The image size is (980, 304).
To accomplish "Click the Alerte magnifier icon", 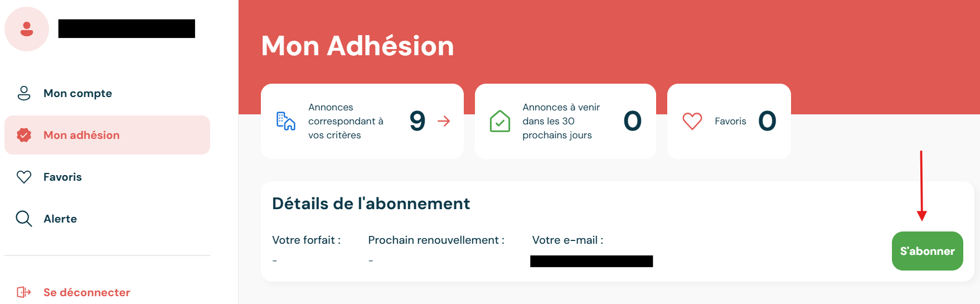I will pos(24,219).
